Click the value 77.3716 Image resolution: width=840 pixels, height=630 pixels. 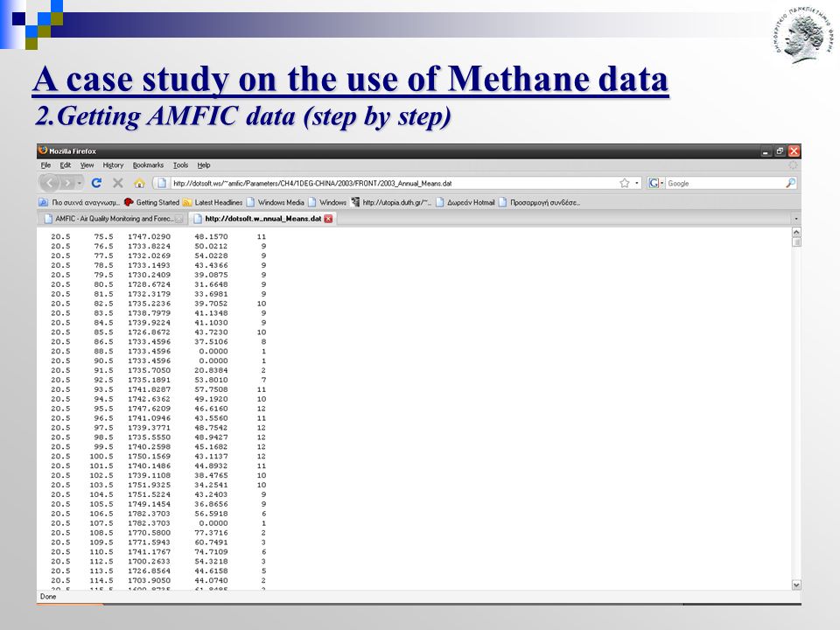211,533
